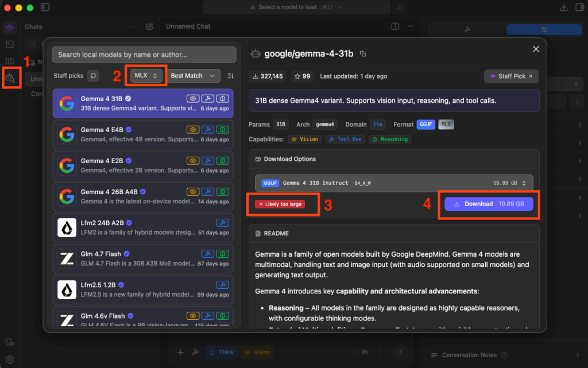
Task: Toggle split view in Unnamed Chat header
Action: pos(395,26)
